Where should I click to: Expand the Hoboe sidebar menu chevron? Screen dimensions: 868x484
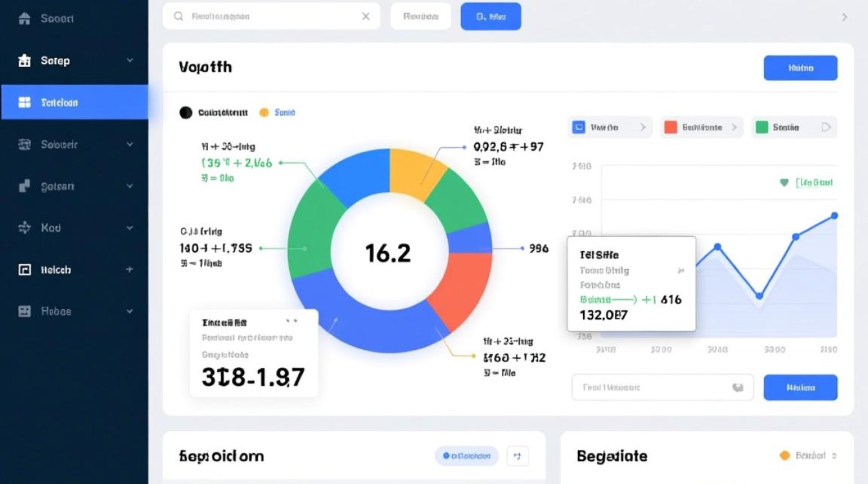tap(130, 311)
